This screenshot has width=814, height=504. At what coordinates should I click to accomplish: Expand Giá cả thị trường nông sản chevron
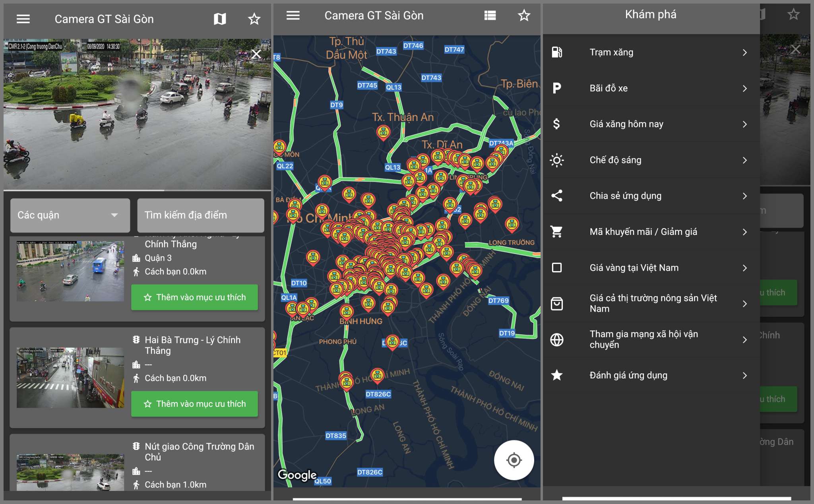[x=745, y=304]
